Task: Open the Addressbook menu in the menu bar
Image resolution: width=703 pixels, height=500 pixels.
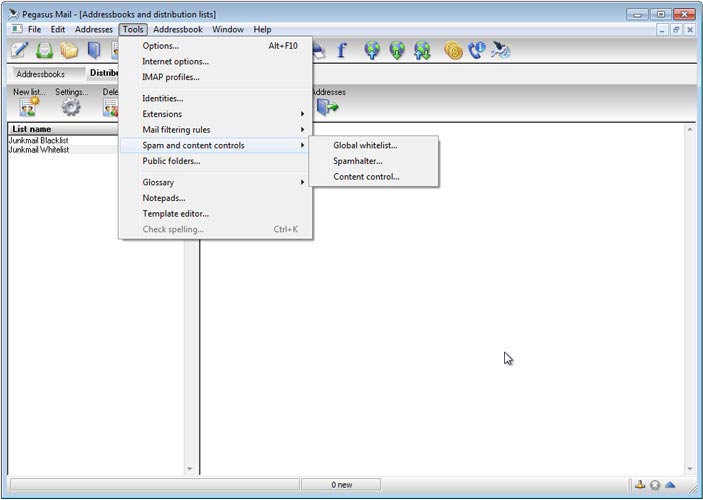Action: click(177, 30)
